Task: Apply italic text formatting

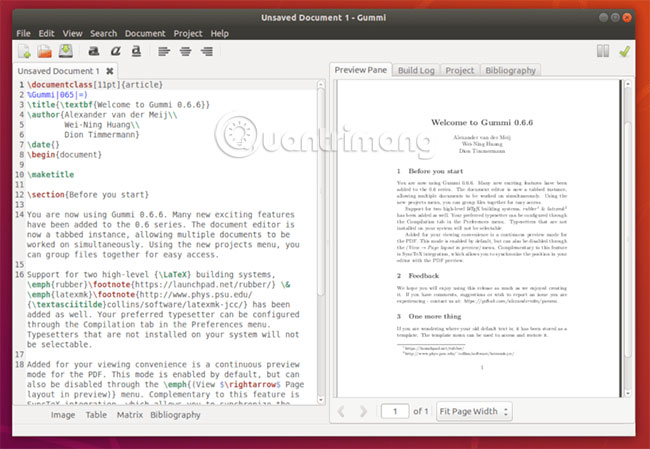Action: click(x=115, y=51)
